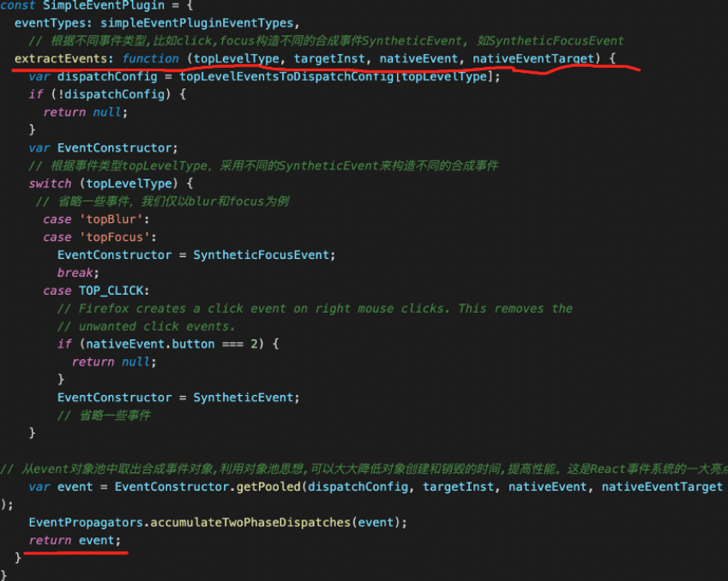Click the function keyword after extractEvents
The height and width of the screenshot is (581, 728).
[150, 59]
